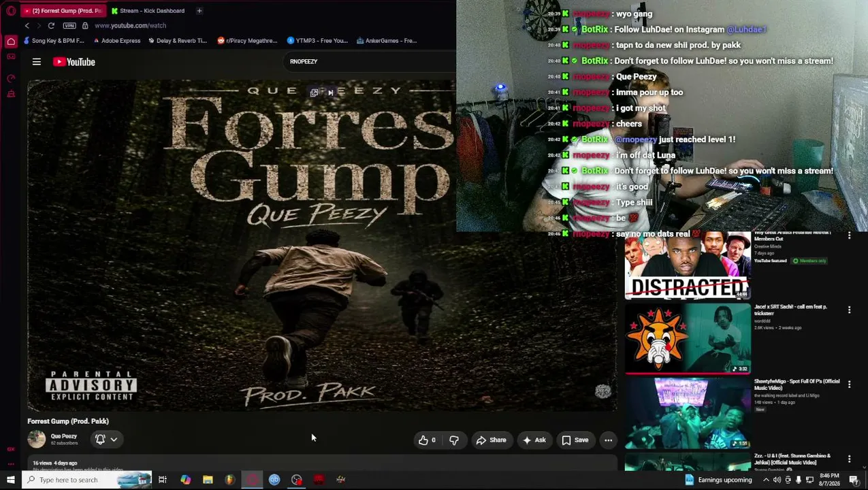Click the browser address bar URL
868x490 pixels.
click(130, 26)
